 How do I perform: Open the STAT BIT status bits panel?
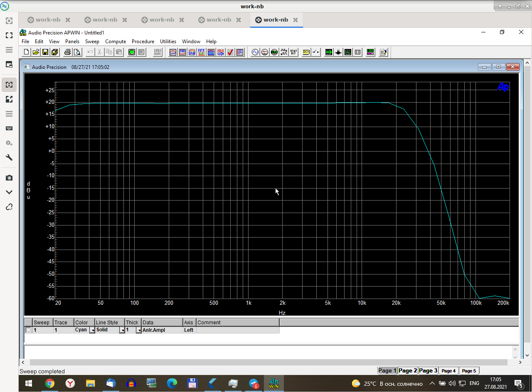293,52
